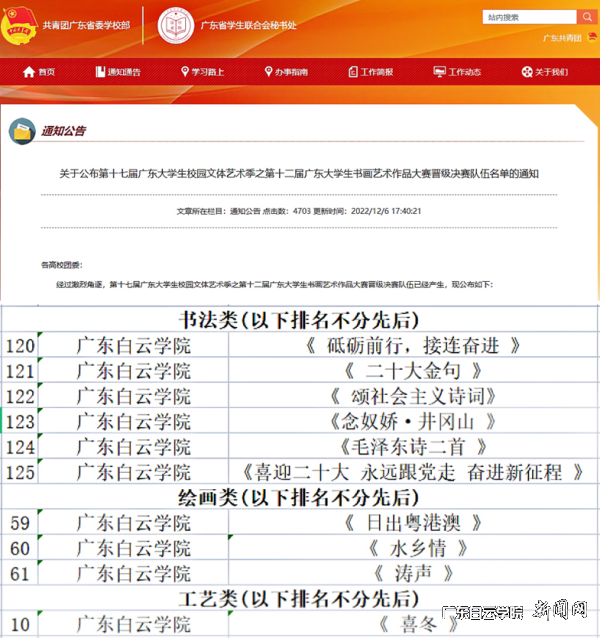600x638 pixels.
Task: Open the 通知通告 navigation menu
Action: coord(124,72)
